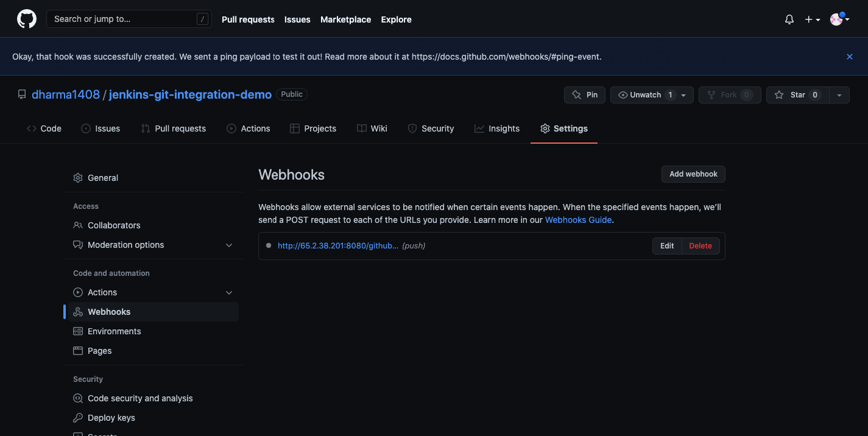Expand the Moderation options chevron
The image size is (868, 436).
point(229,245)
